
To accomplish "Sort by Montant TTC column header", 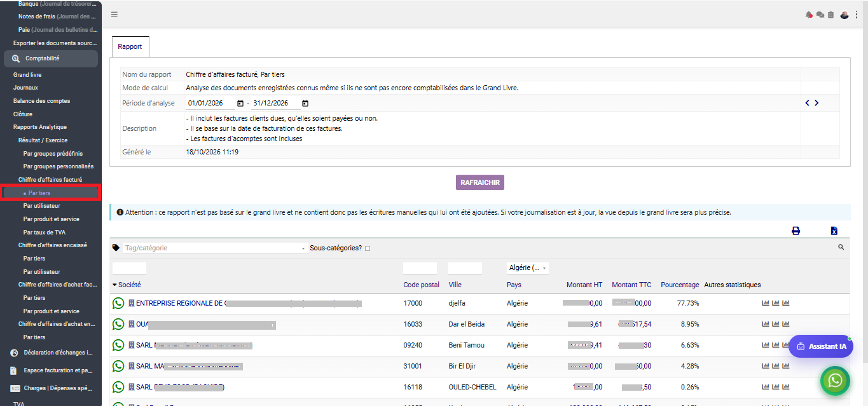I will [x=631, y=285].
